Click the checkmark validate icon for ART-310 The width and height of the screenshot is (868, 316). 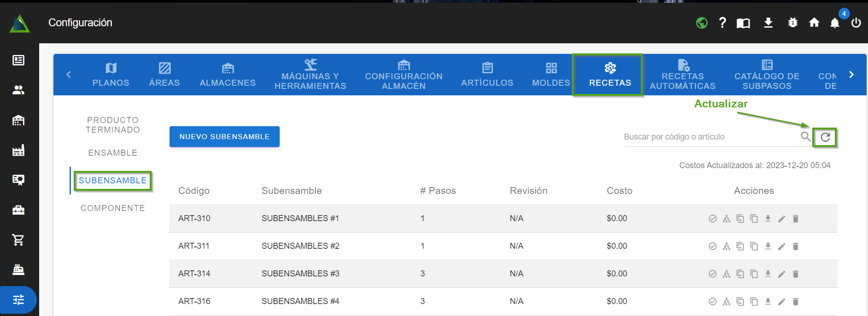coord(712,219)
